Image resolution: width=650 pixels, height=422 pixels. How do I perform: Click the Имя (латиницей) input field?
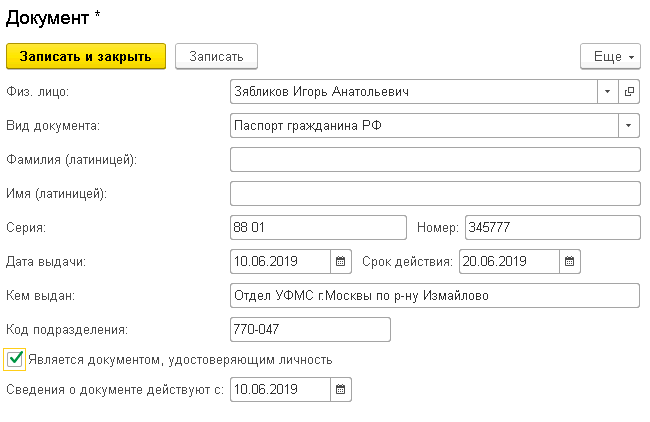[435, 194]
